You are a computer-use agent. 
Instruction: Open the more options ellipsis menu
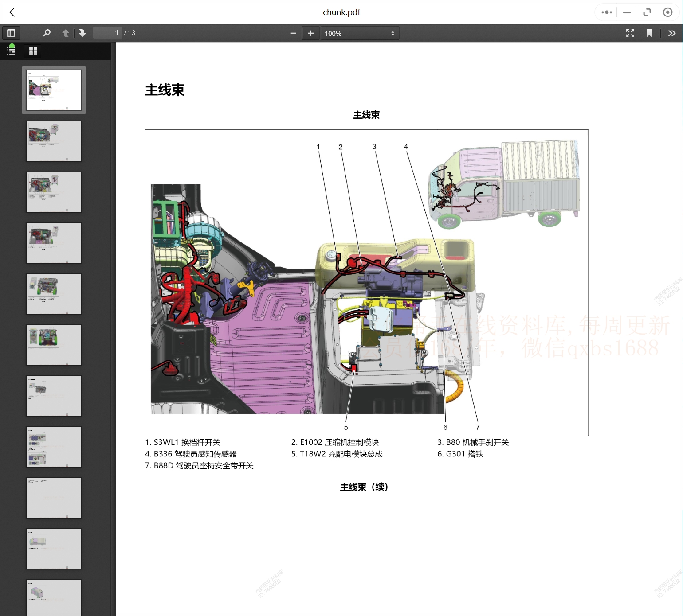coord(606,12)
